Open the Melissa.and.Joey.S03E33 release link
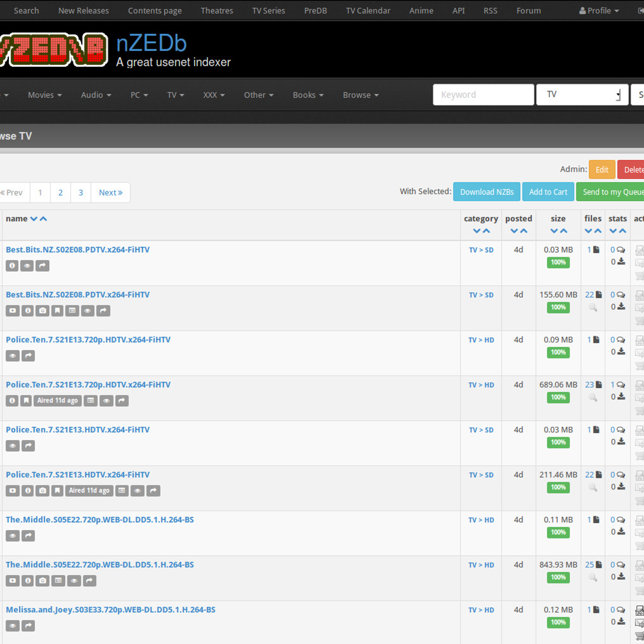The width and height of the screenshot is (644, 644). [x=111, y=610]
